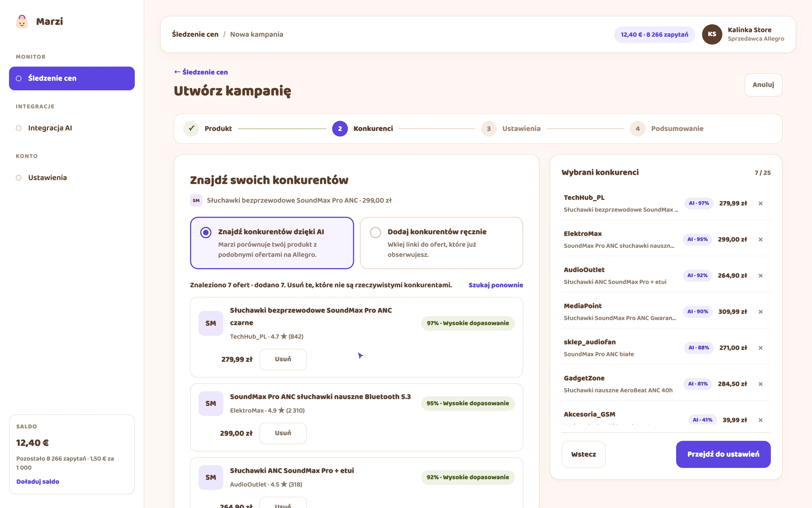812x508 pixels.
Task: Click the Anuluj button
Action: 763,85
